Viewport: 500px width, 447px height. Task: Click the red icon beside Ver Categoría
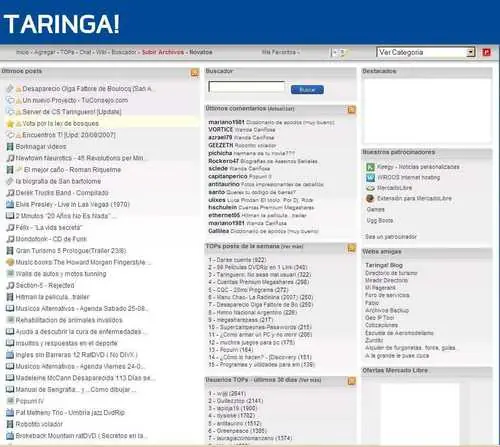click(486, 52)
